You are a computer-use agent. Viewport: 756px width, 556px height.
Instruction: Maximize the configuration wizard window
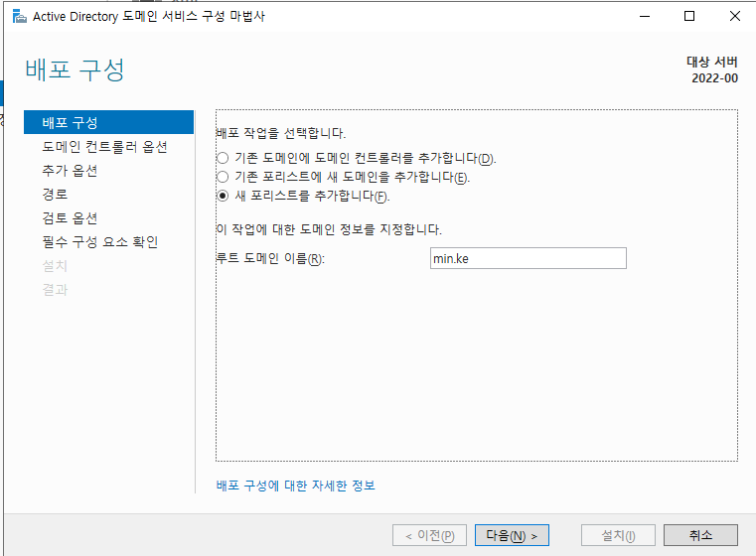click(x=689, y=16)
